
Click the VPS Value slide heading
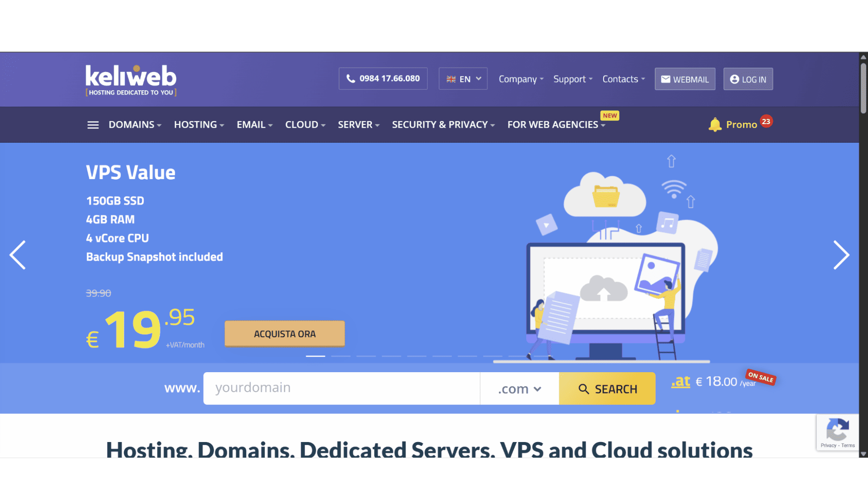point(131,173)
